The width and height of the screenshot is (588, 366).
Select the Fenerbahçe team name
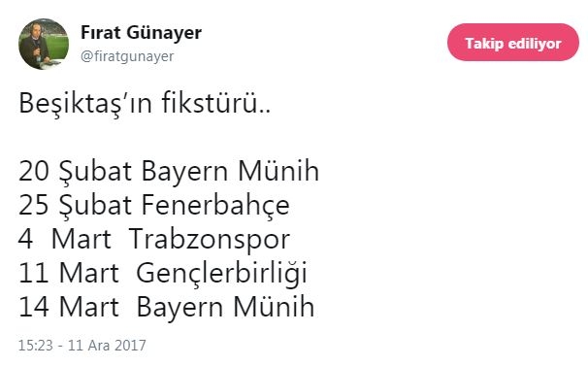pos(215,206)
